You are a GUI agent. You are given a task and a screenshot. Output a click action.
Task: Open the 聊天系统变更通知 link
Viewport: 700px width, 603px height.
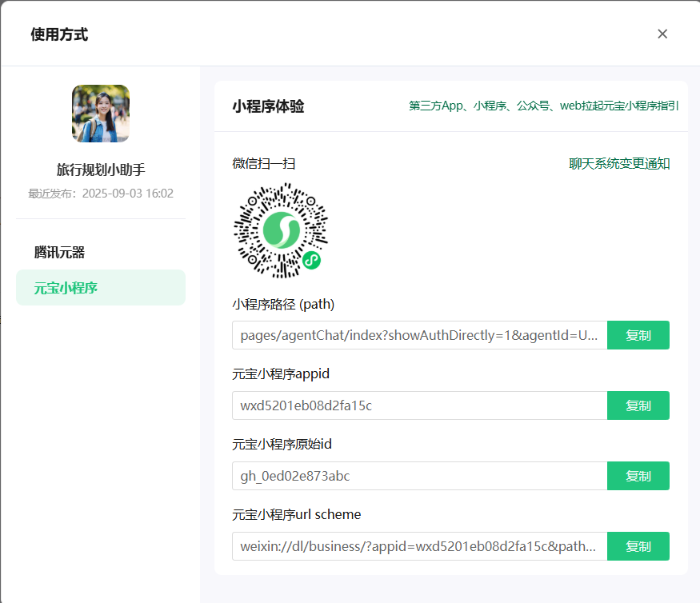tap(619, 164)
